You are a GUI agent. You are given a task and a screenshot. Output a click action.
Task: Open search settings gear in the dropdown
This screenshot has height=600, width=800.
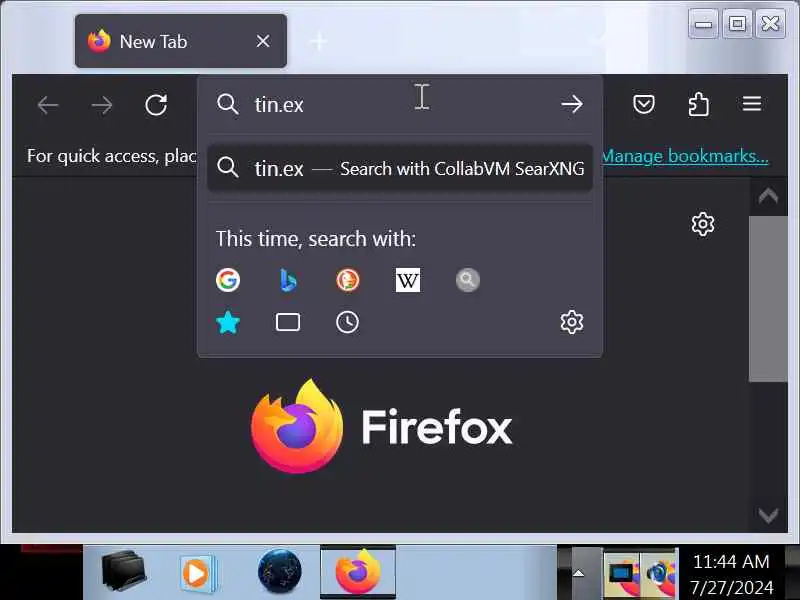(571, 322)
